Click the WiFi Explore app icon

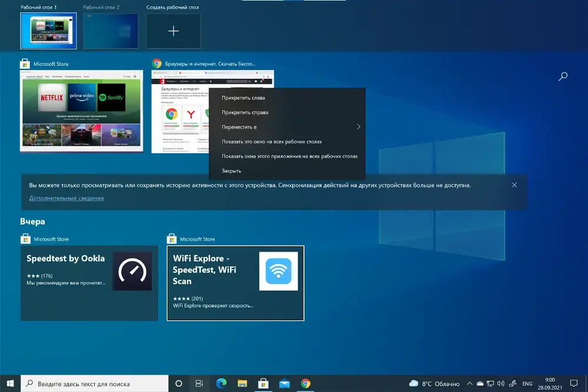tap(279, 271)
